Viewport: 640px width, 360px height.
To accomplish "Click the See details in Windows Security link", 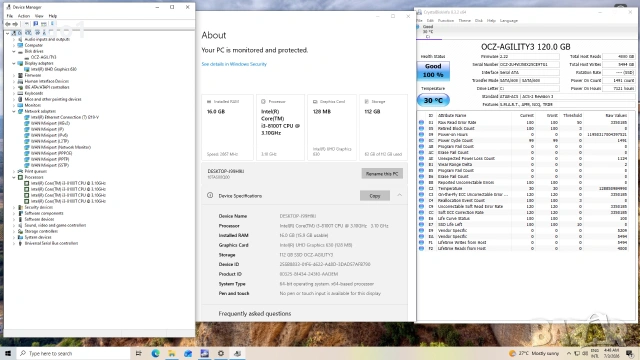I will coord(234,64).
